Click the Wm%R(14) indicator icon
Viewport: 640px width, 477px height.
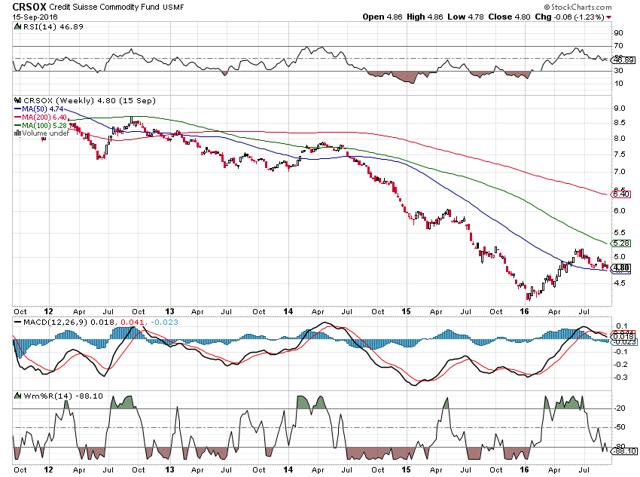[18, 395]
